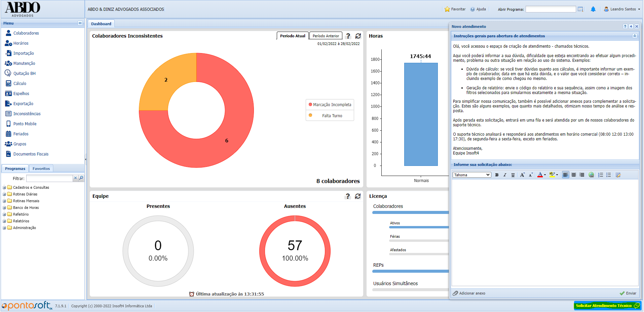Image resolution: width=644 pixels, height=312 pixels.
Task: Open the Dashboard tab
Action: (x=101, y=24)
